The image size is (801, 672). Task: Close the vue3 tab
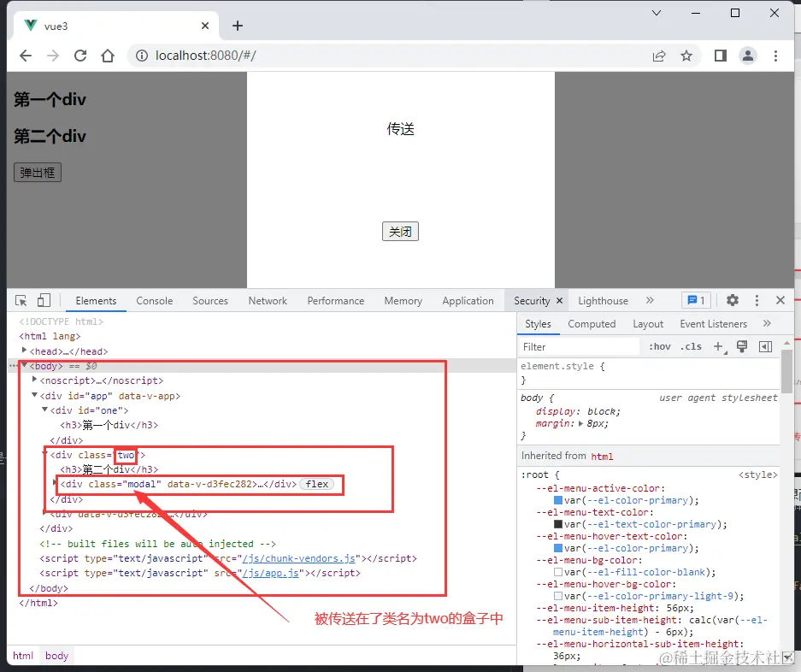(205, 26)
